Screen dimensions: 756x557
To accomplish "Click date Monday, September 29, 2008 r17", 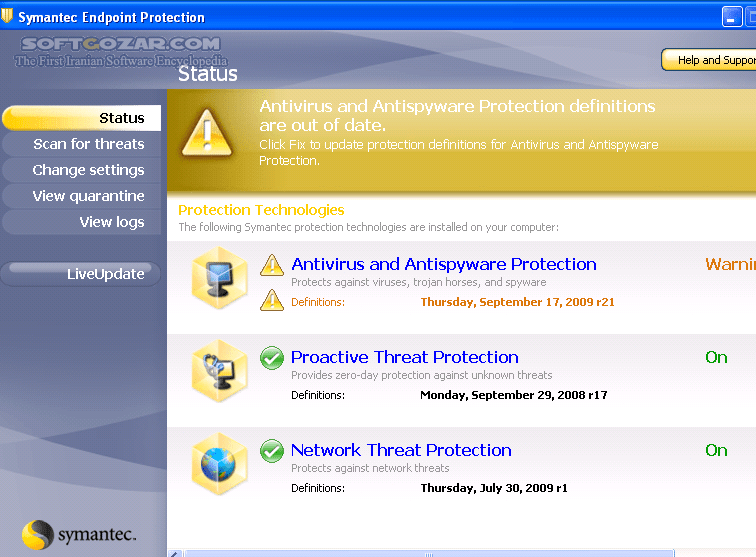I will (x=513, y=395).
